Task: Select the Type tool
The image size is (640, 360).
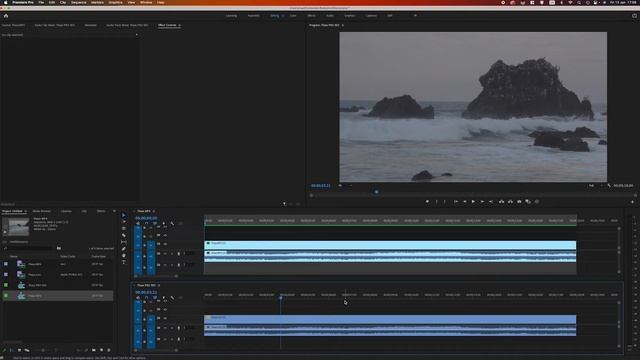Action: click(124, 262)
